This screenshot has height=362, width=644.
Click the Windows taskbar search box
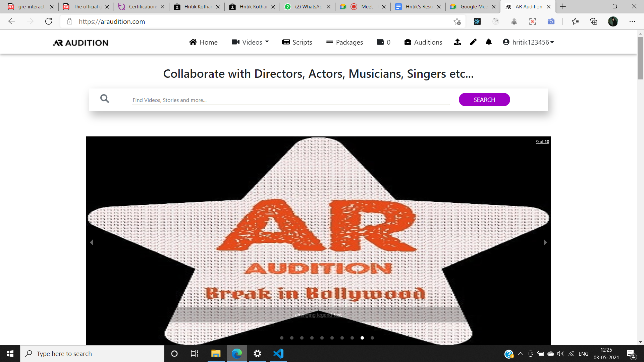click(x=92, y=354)
